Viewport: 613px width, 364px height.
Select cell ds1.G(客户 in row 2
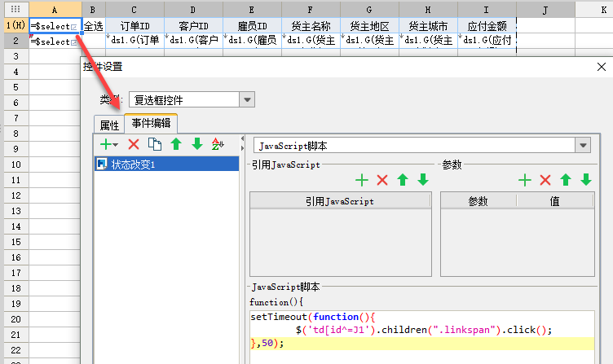[193, 41]
